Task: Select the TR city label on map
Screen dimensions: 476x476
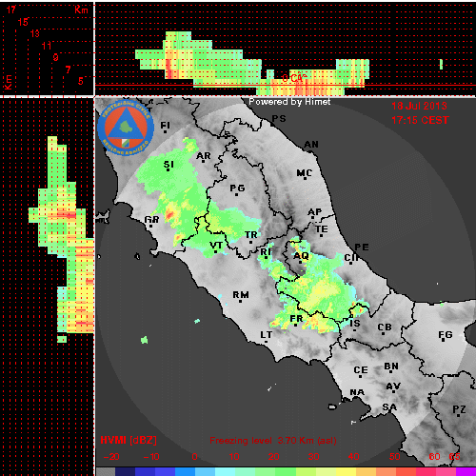Action: (251, 235)
